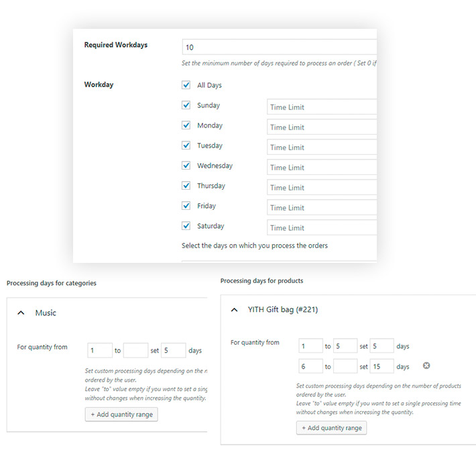Edit the Gift bag 15 days field
This screenshot has width=476, height=450.
381,366
